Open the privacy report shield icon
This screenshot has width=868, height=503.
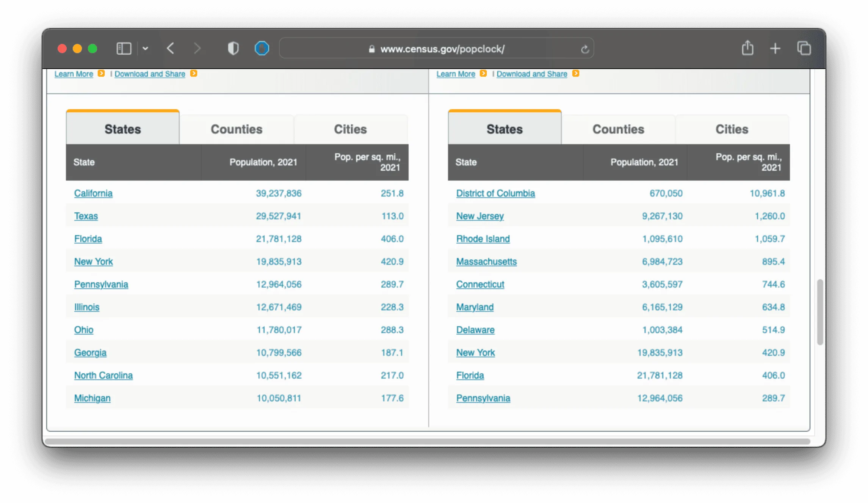click(x=233, y=49)
